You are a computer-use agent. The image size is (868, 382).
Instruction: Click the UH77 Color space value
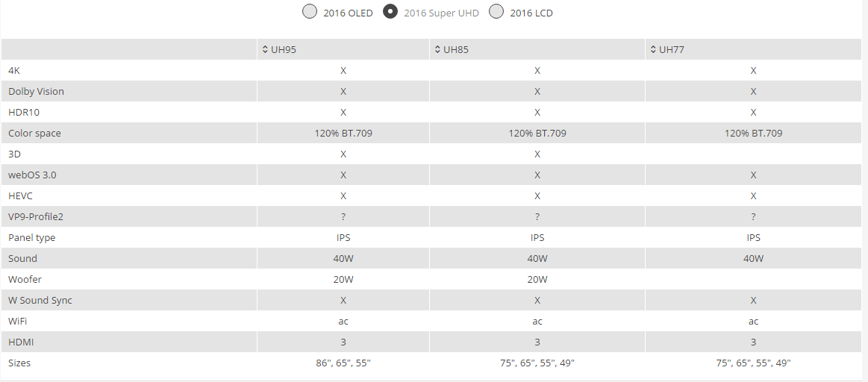click(753, 134)
